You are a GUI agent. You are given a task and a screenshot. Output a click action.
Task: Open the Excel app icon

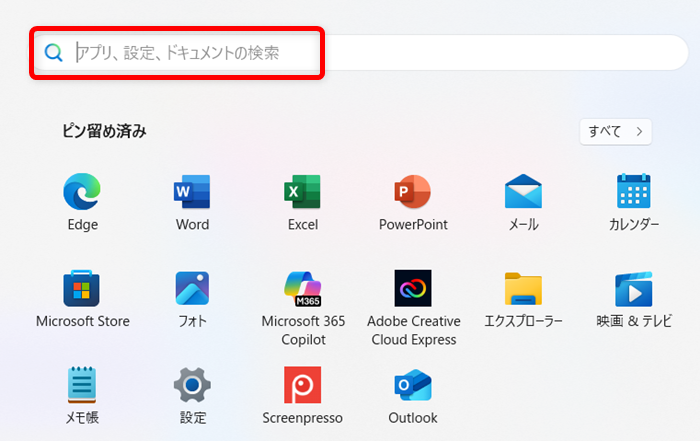click(x=302, y=192)
